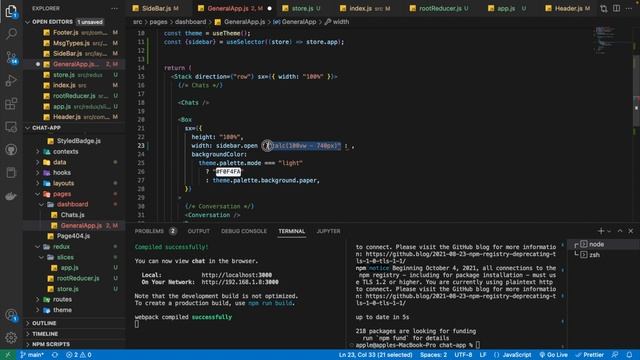Open the Docker whale view
This screenshot has height=360, width=640.
[11, 196]
